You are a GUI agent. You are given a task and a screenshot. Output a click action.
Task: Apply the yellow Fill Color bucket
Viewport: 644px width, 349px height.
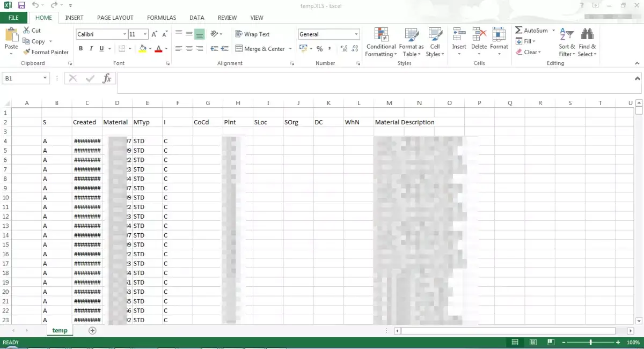click(x=142, y=49)
